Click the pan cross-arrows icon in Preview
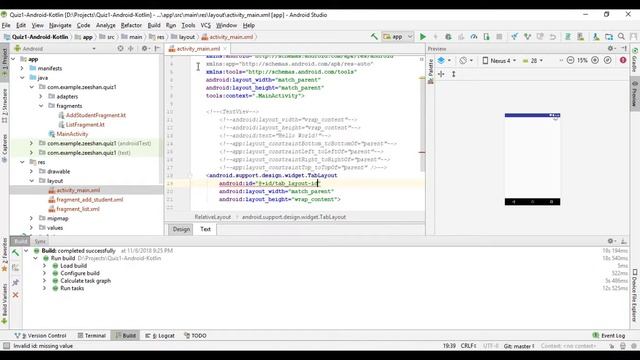 click(441, 74)
